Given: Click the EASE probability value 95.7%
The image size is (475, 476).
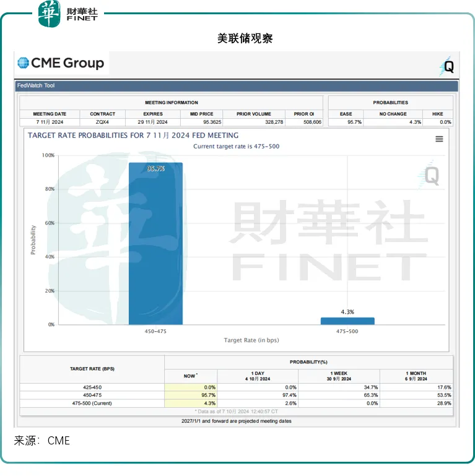Looking at the screenshot, I should click(354, 122).
